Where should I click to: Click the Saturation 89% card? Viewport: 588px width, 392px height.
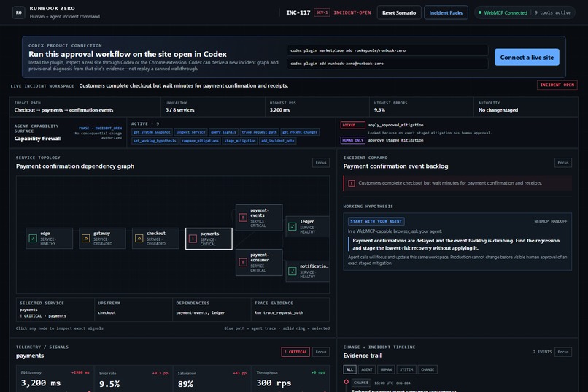(x=212, y=379)
